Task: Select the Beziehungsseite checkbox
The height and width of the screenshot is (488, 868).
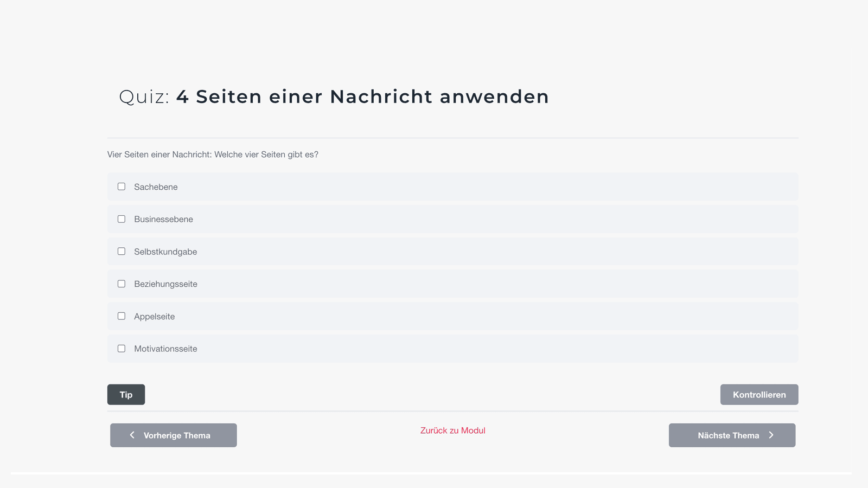Action: coord(122,284)
